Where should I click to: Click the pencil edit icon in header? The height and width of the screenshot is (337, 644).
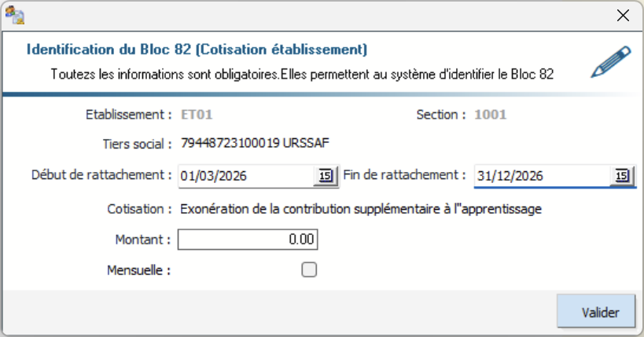[611, 63]
